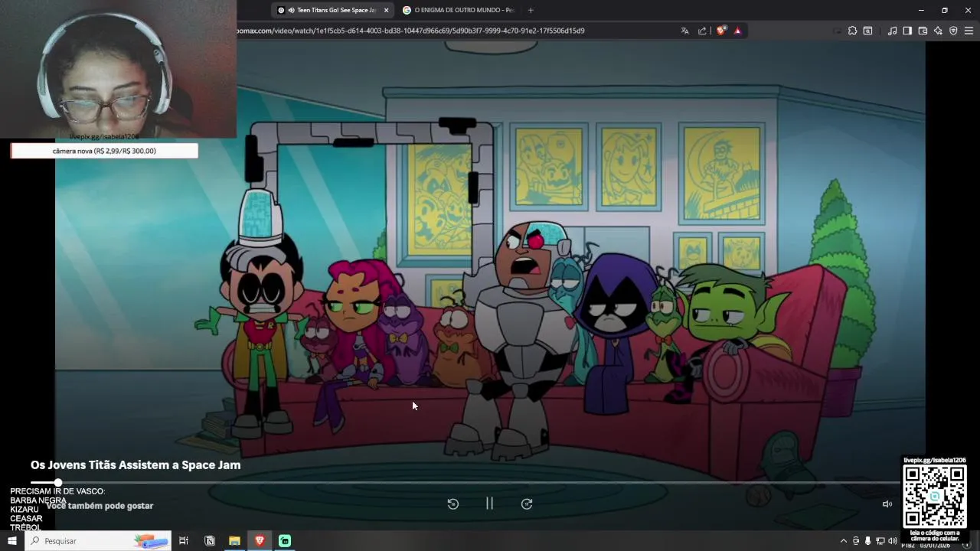
Task: Open the system volume tray icon
Action: pos(892,541)
